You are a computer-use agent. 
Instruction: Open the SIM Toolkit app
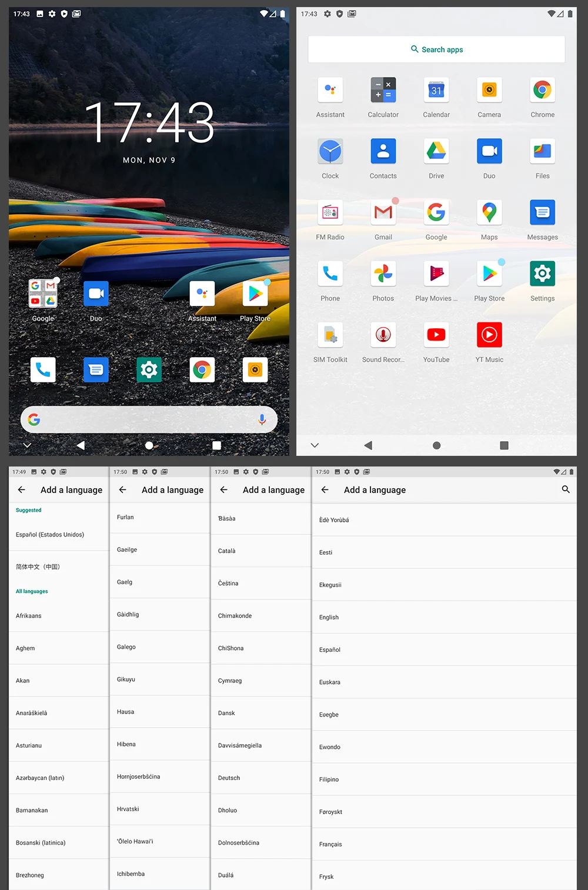tap(330, 334)
